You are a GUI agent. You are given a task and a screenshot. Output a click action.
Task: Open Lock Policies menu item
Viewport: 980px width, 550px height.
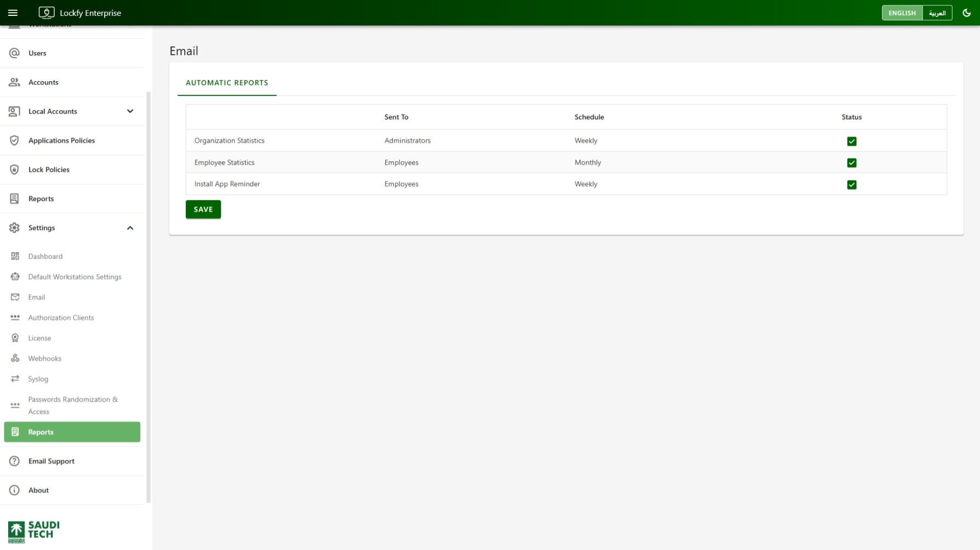point(72,169)
